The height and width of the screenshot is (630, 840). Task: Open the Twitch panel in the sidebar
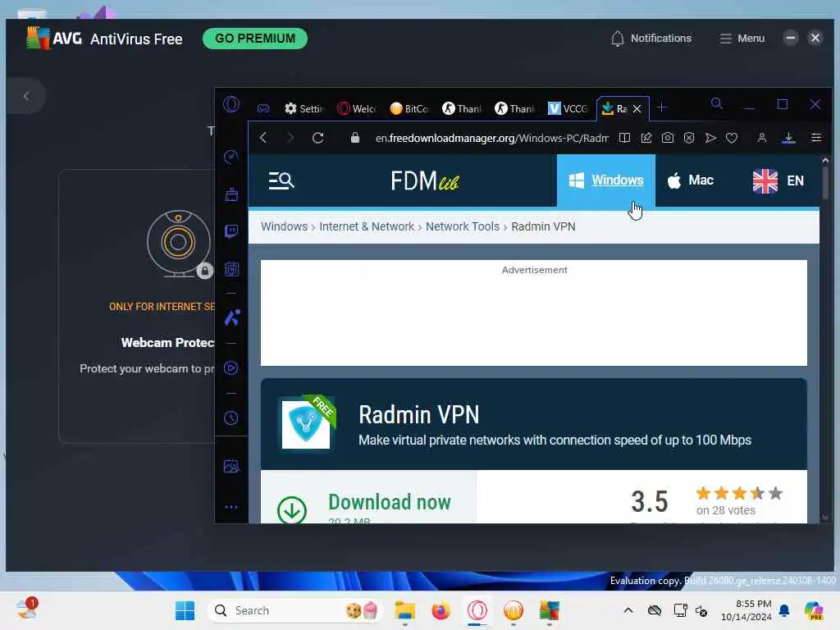click(231, 231)
